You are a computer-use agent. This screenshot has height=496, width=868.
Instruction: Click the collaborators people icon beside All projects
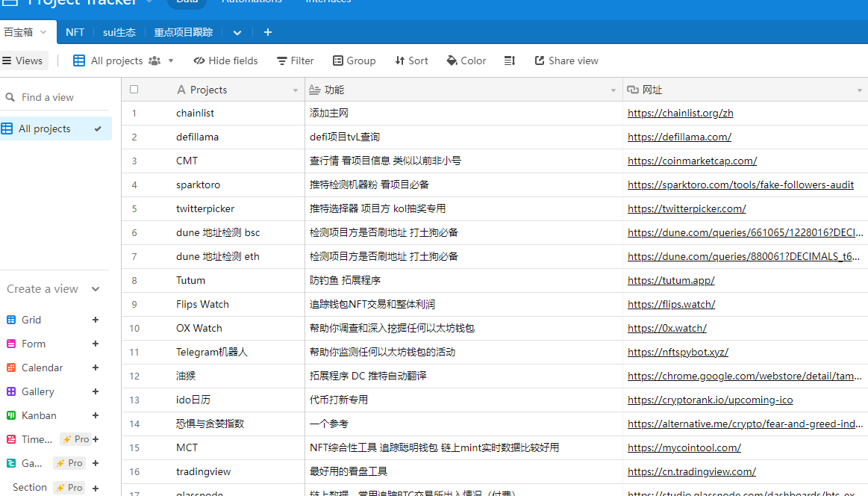[x=154, y=61]
